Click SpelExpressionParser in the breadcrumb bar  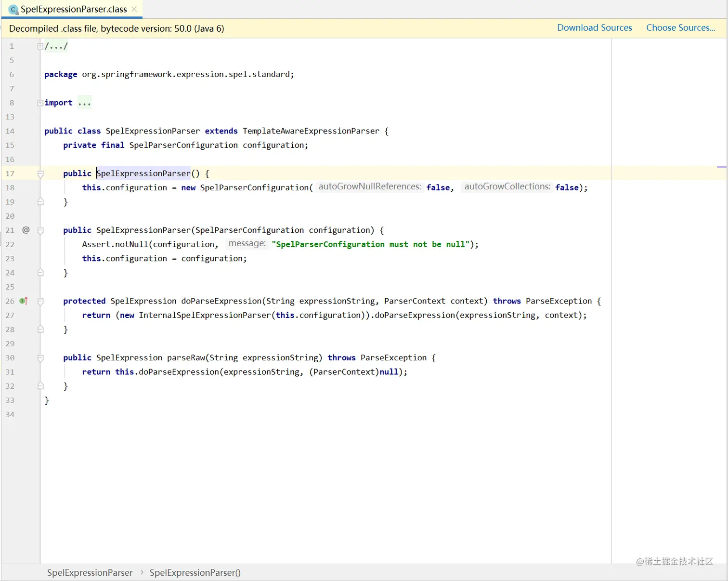[x=90, y=572]
